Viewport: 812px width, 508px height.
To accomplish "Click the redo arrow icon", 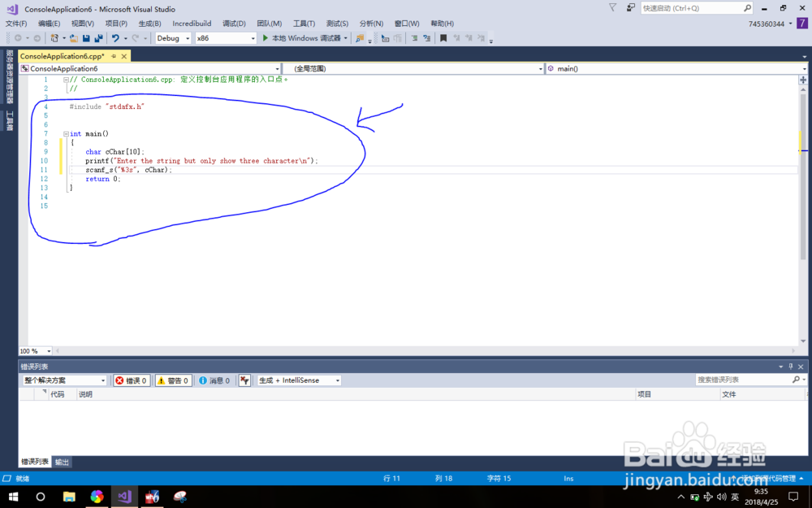I will click(136, 38).
